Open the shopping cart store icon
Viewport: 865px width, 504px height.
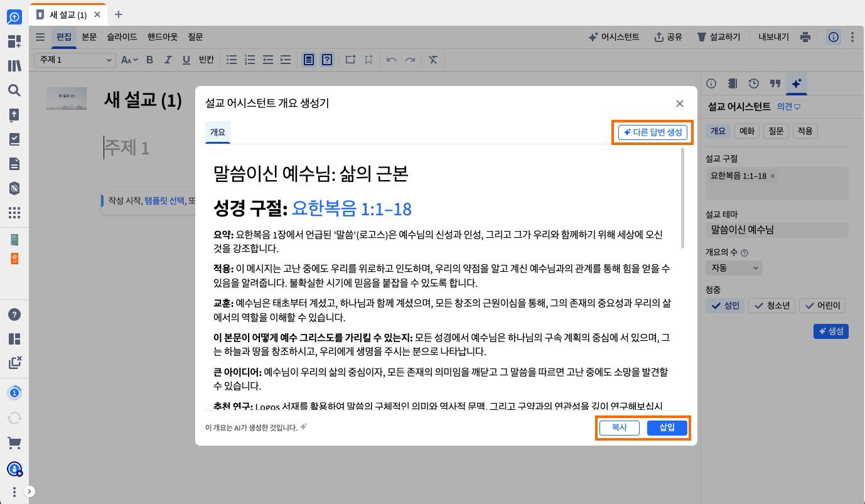[x=14, y=443]
